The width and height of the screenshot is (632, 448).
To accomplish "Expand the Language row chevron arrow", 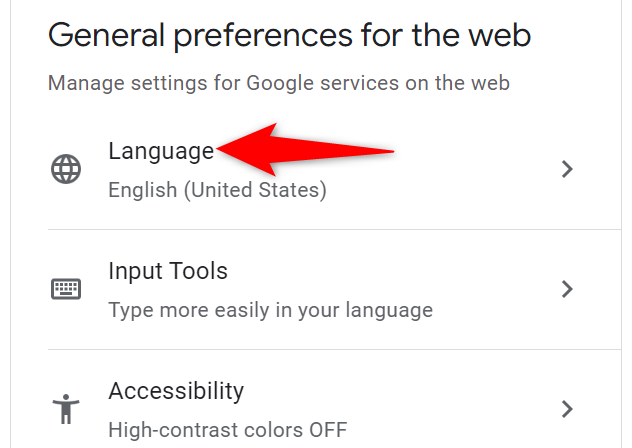I will [x=567, y=169].
